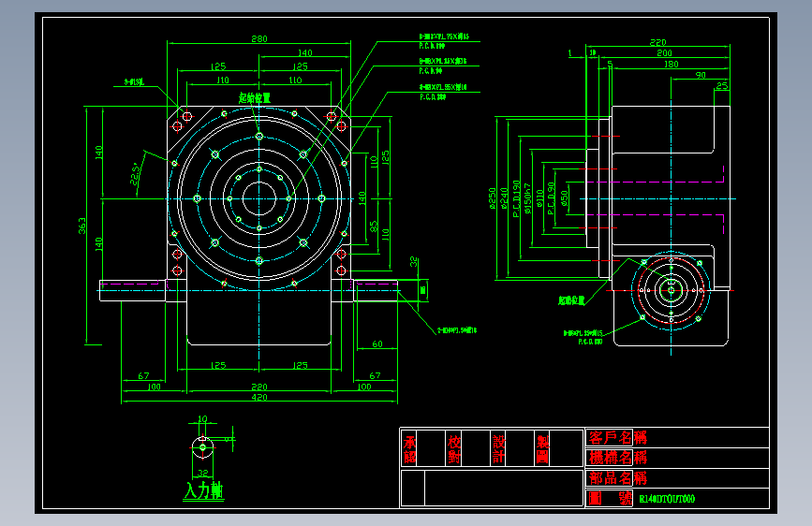Click the 100 dimension at bottom right
Viewport: 812px width, 526px height.
[364, 387]
